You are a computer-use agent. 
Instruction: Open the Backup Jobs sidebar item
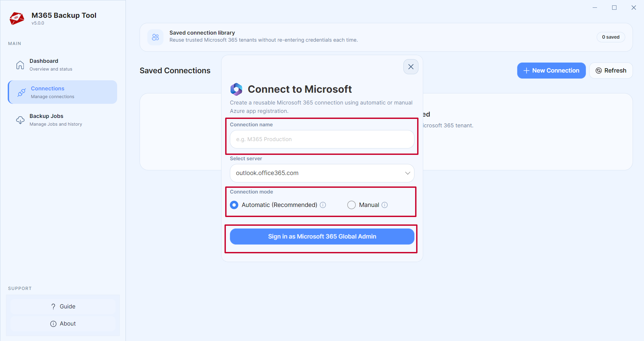[62, 120]
